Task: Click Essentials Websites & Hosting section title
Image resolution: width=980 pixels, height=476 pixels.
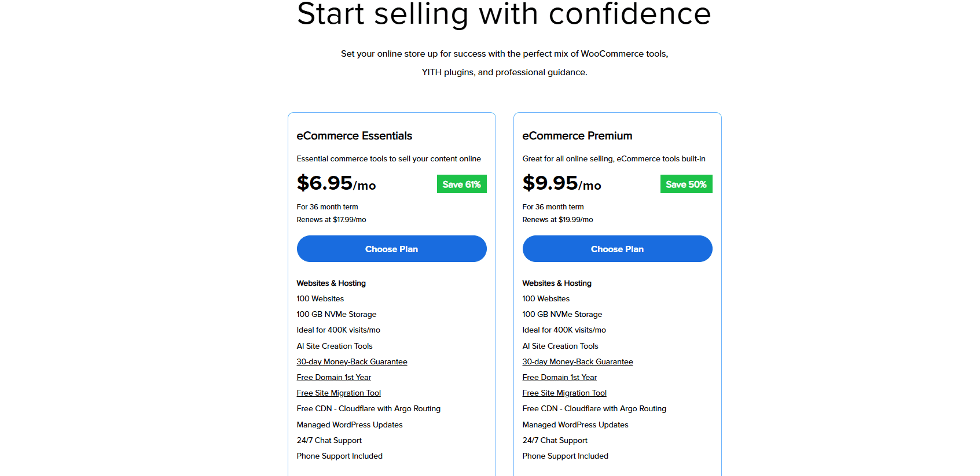Action: (x=331, y=283)
